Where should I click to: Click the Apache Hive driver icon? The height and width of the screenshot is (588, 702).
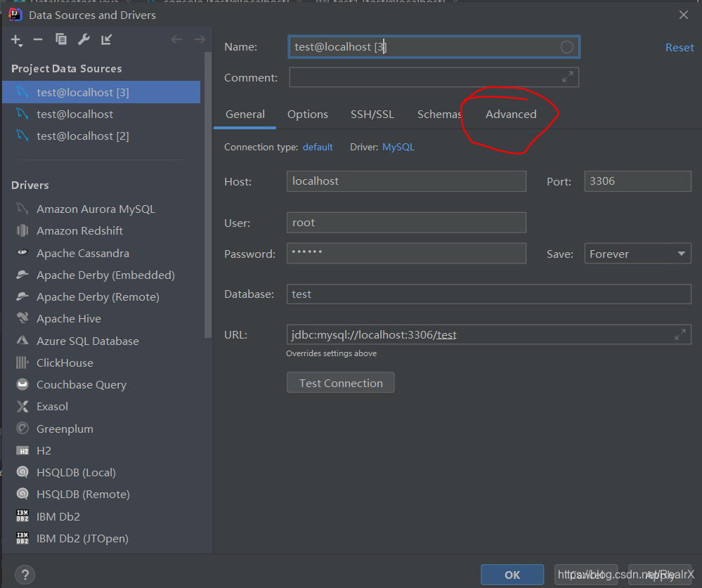(x=22, y=318)
